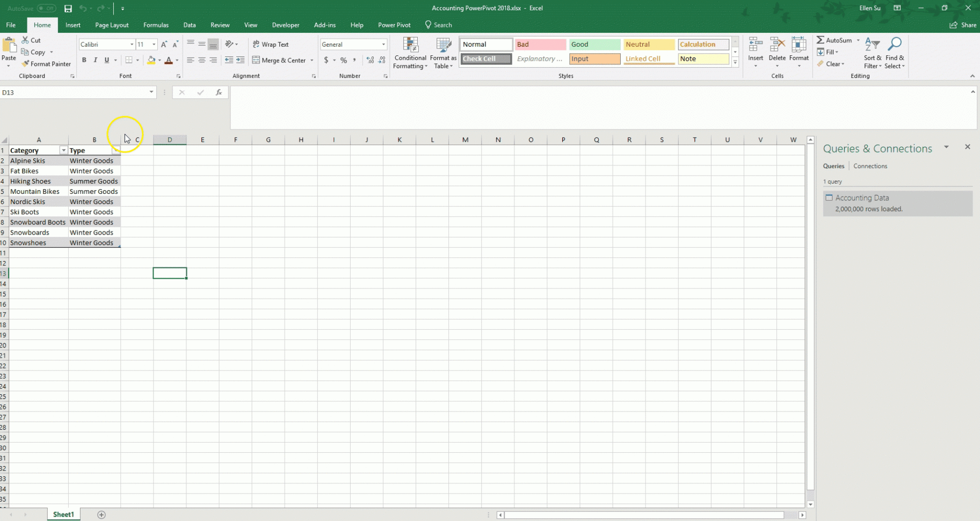Open the Category column filter dropdown
980x521 pixels.
click(x=63, y=150)
